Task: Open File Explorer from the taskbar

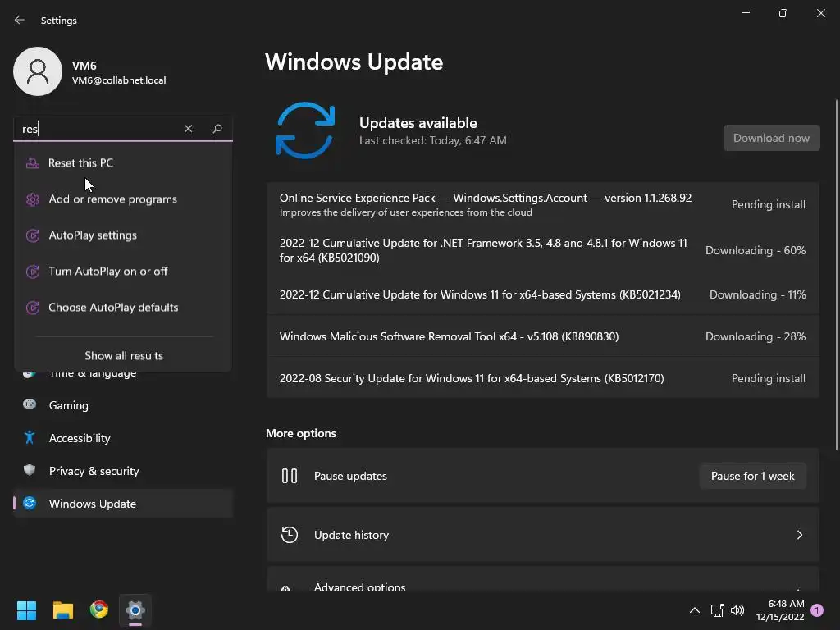Action: pos(62,609)
